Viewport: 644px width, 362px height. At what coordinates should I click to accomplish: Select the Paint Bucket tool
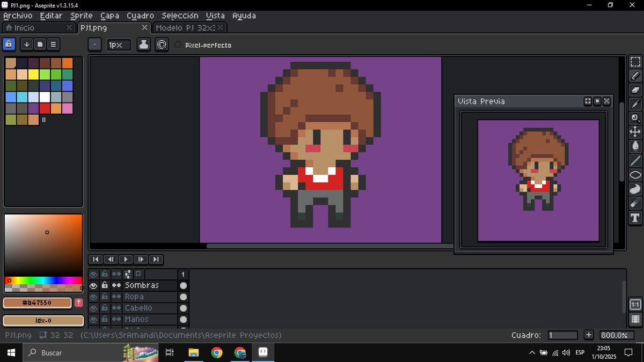[635, 146]
